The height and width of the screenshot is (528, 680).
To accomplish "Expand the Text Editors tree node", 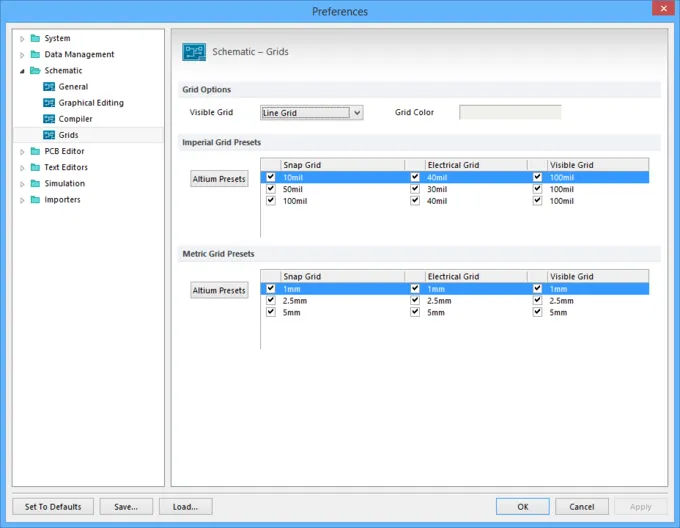I will click(x=22, y=167).
